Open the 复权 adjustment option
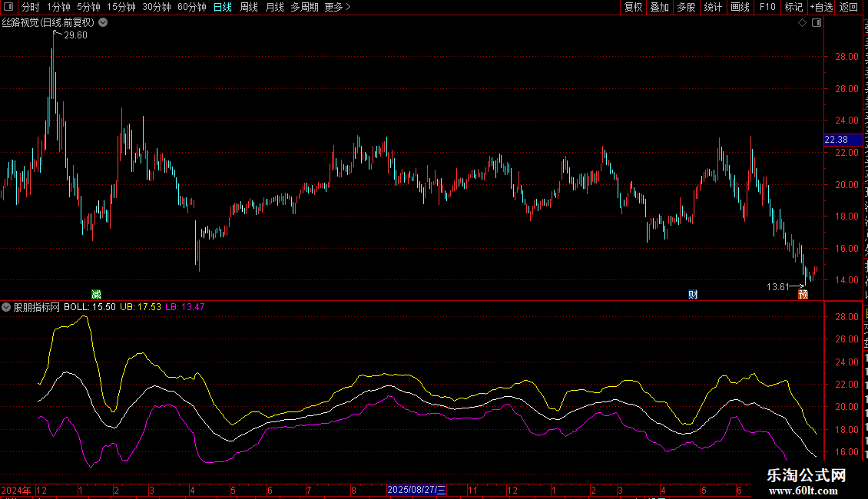 [633, 7]
